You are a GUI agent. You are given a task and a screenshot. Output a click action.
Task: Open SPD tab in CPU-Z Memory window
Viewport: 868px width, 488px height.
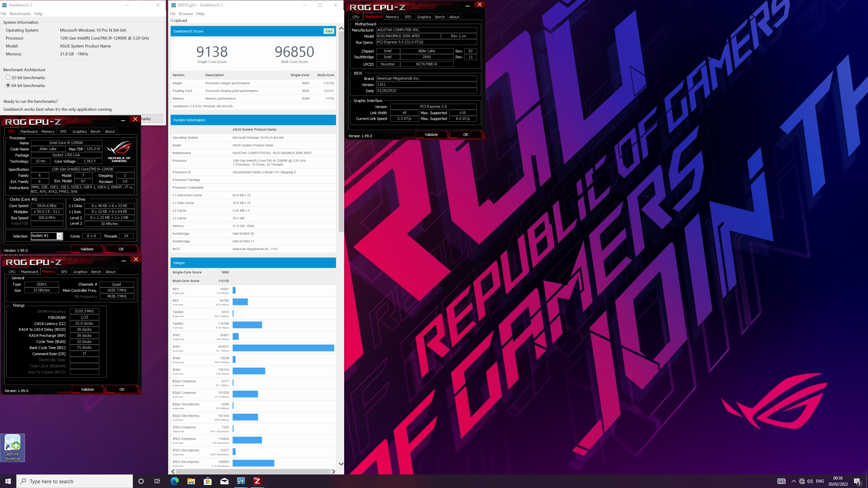(64, 272)
